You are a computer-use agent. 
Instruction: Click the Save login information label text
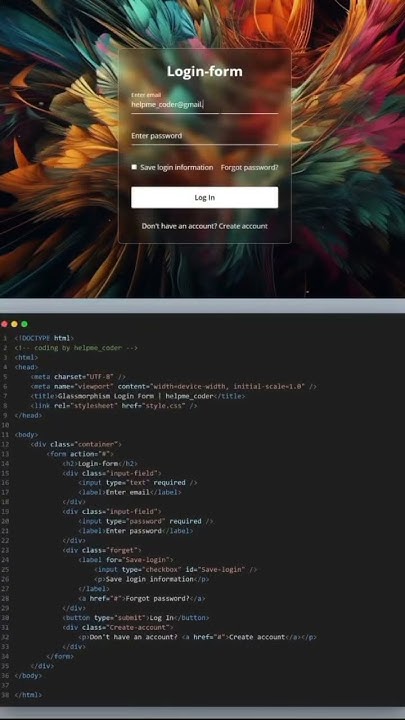[177, 168]
